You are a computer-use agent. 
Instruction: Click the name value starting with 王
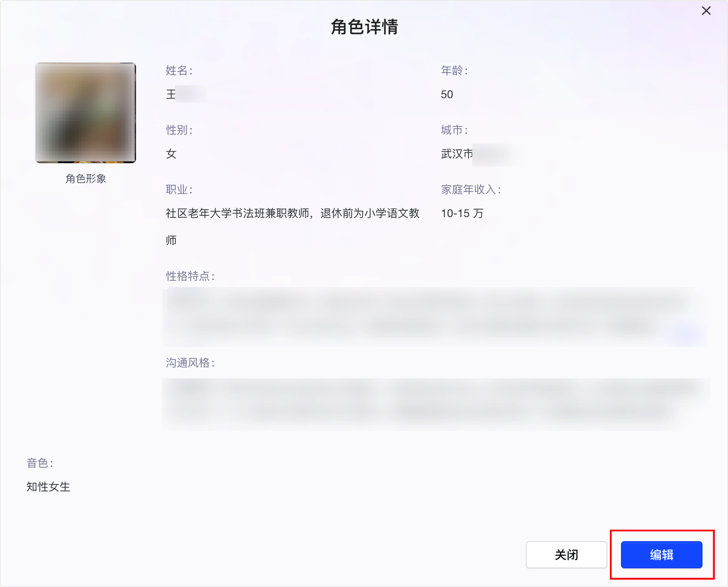click(x=186, y=94)
